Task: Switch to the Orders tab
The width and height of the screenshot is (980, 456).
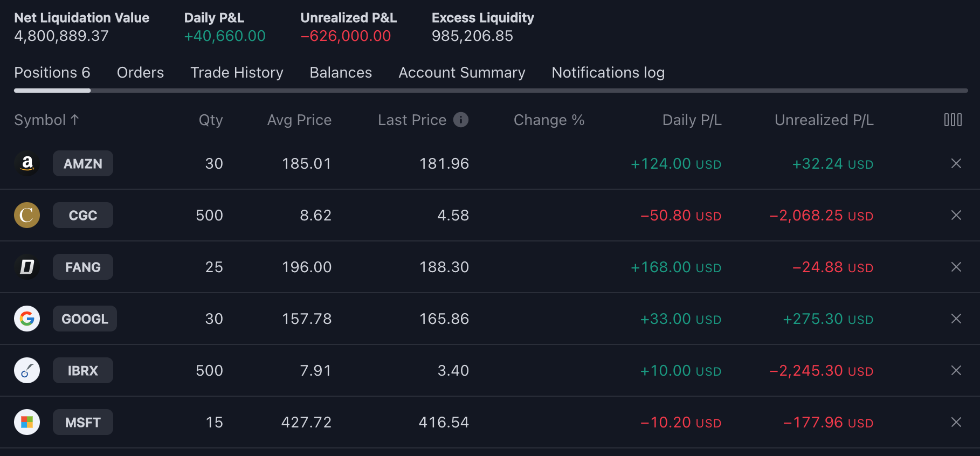Action: (140, 73)
